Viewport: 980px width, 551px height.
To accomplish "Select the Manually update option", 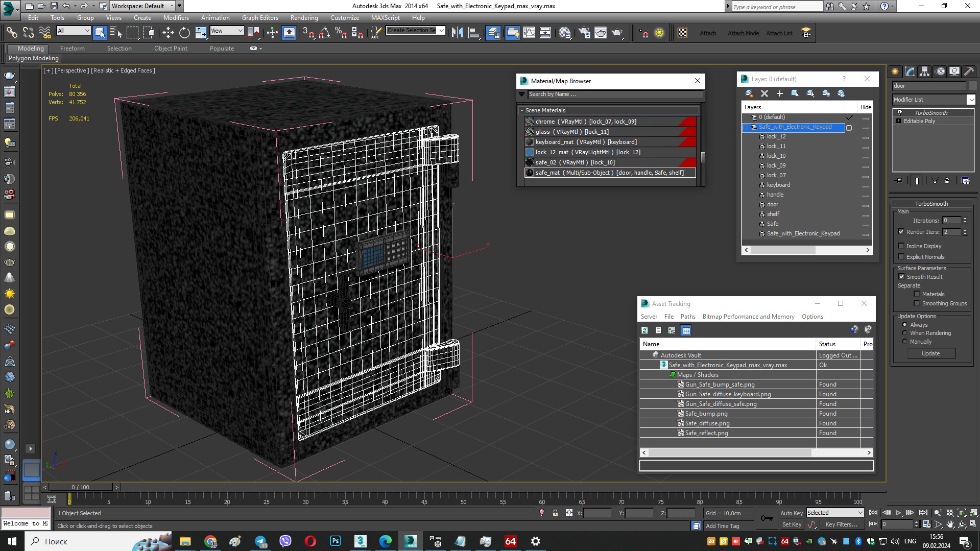I will pos(904,342).
